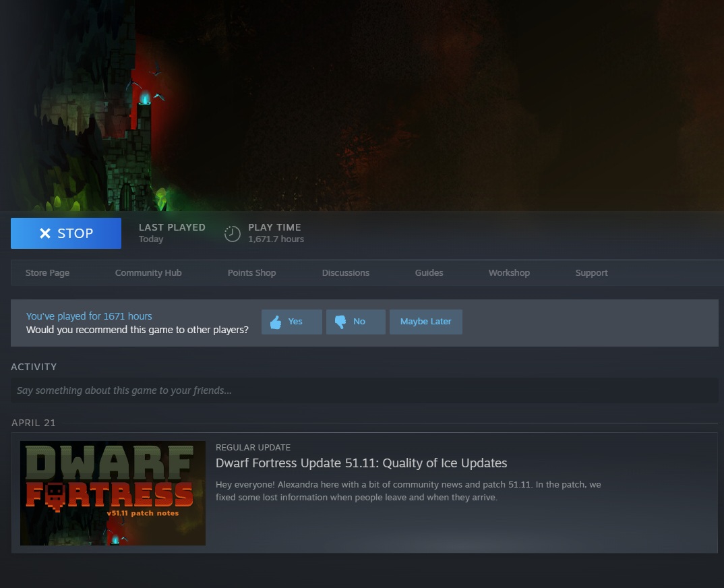Viewport: 724px width, 588px height.
Task: Click the 'You've played for 1671 hours' text
Action: [x=89, y=316]
